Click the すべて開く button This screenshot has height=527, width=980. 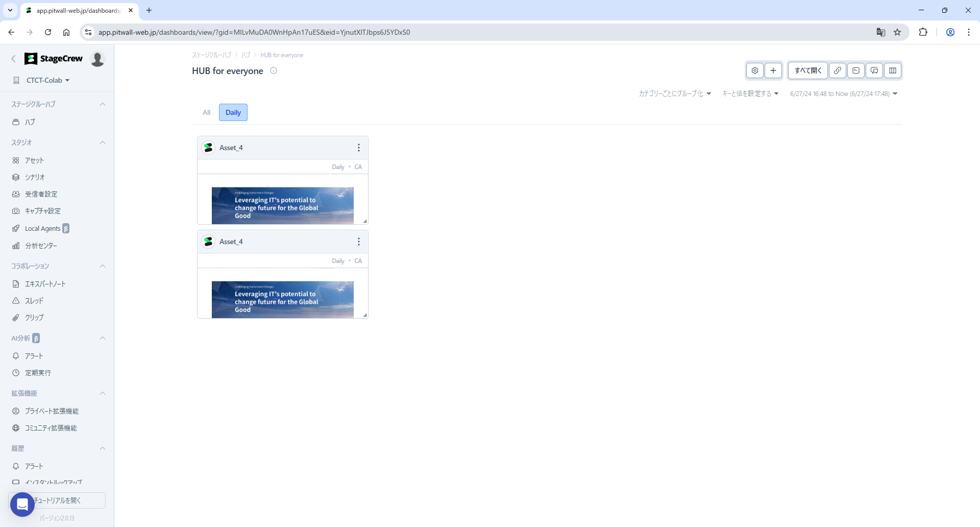click(807, 70)
